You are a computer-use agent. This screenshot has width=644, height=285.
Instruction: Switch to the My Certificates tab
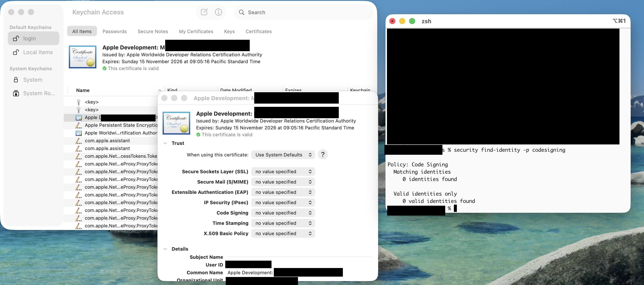tap(196, 31)
